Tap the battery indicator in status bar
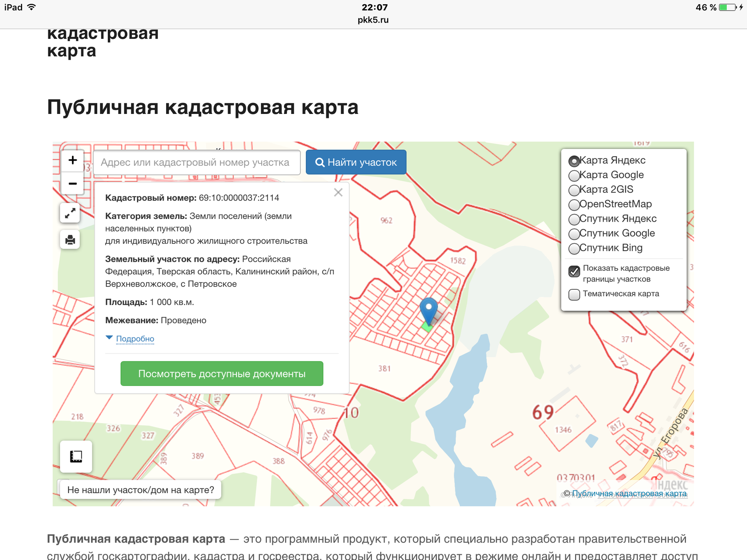This screenshot has width=747, height=560. pos(727,7)
